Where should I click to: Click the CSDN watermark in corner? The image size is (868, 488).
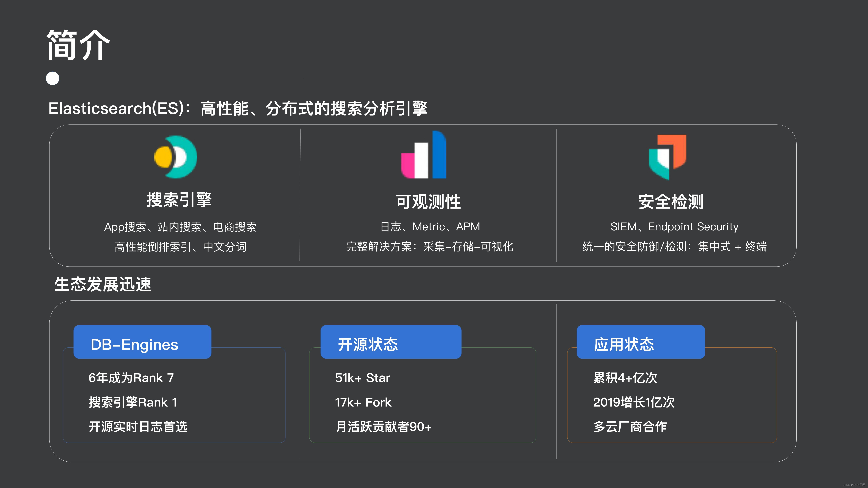coord(853,485)
